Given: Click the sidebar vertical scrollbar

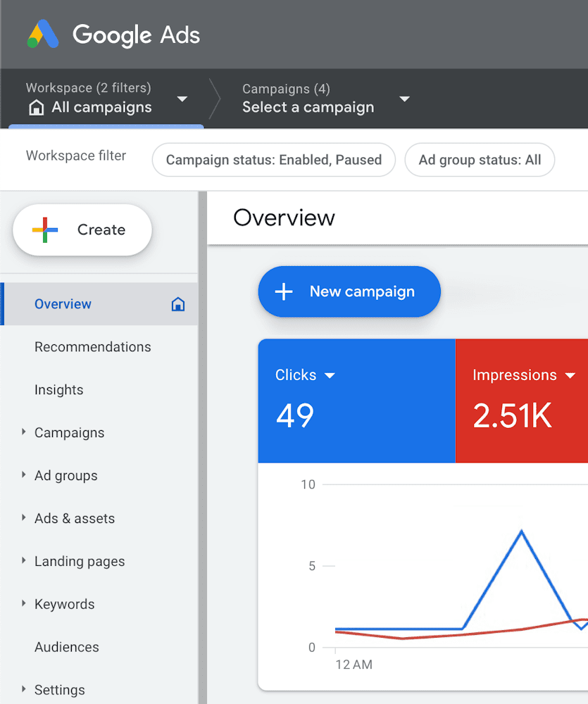Looking at the screenshot, I should (203, 448).
